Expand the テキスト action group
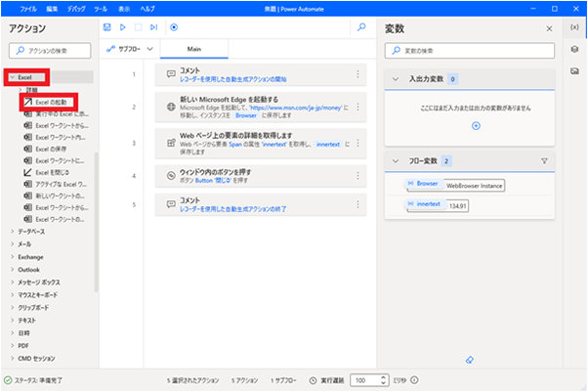Image resolution: width=588 pixels, height=392 pixels. [x=13, y=320]
